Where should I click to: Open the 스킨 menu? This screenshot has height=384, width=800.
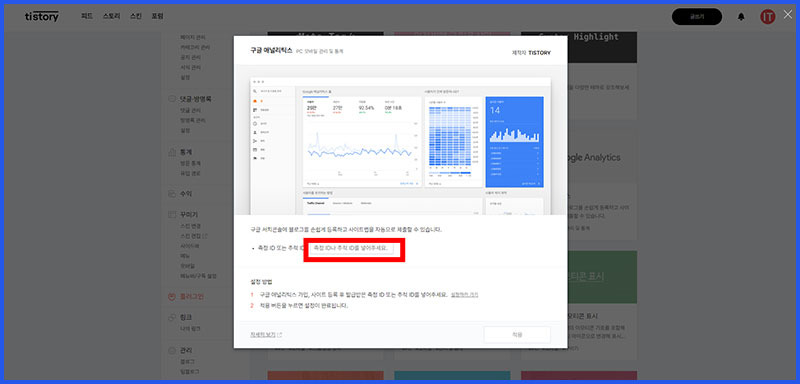pyautogui.click(x=136, y=16)
